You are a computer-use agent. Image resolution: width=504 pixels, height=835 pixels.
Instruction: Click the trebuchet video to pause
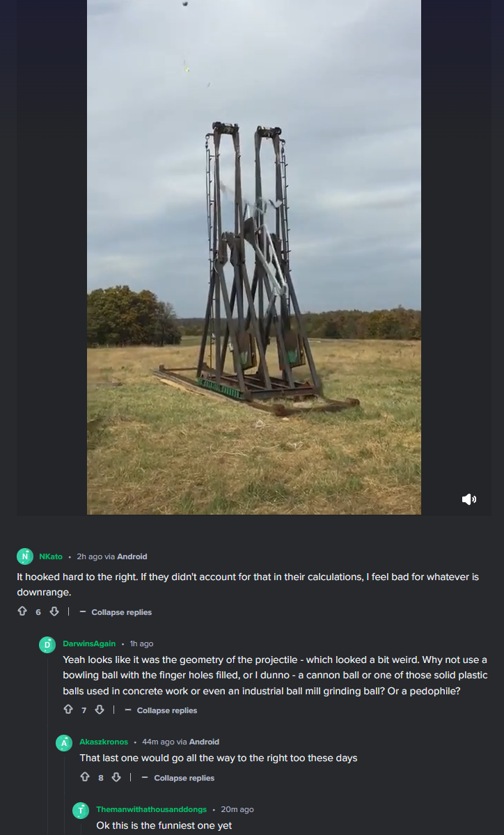pos(254,257)
